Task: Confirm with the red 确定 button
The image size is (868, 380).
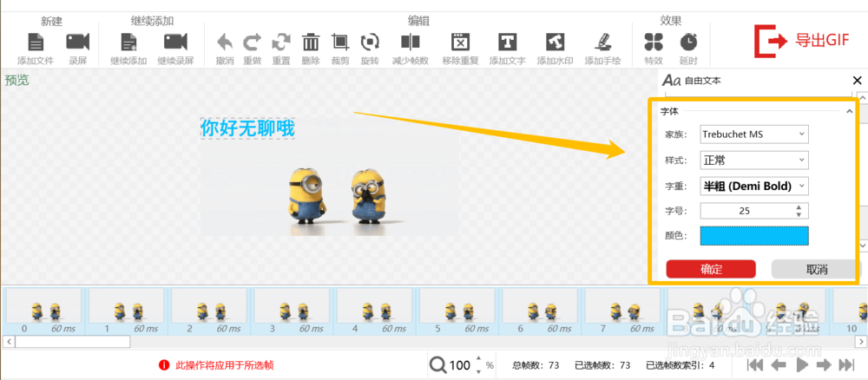Action: [712, 269]
